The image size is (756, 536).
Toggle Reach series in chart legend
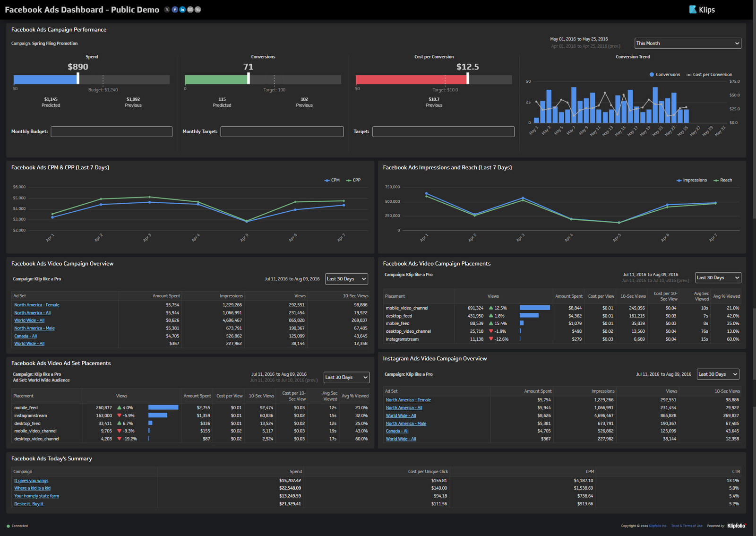[722, 180]
